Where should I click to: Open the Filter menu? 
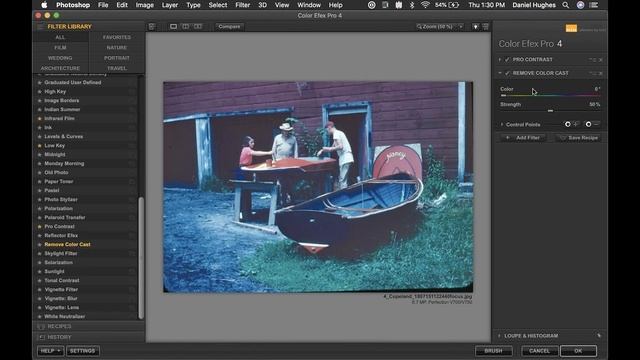(x=242, y=5)
